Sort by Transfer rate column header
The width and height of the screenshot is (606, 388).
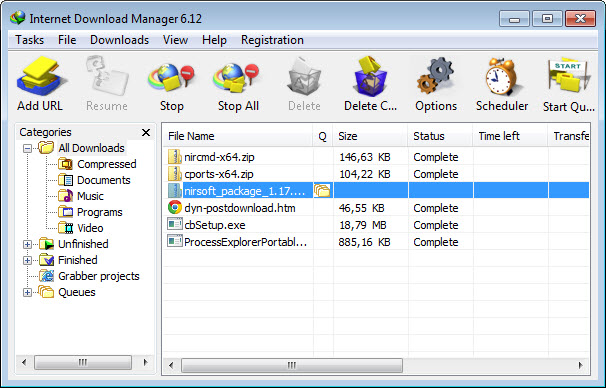pos(569,136)
